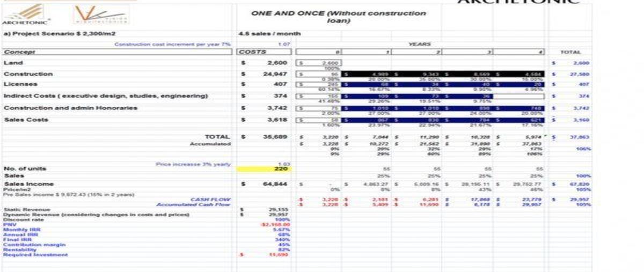Click the 'YEARS' header label

[x=420, y=44]
